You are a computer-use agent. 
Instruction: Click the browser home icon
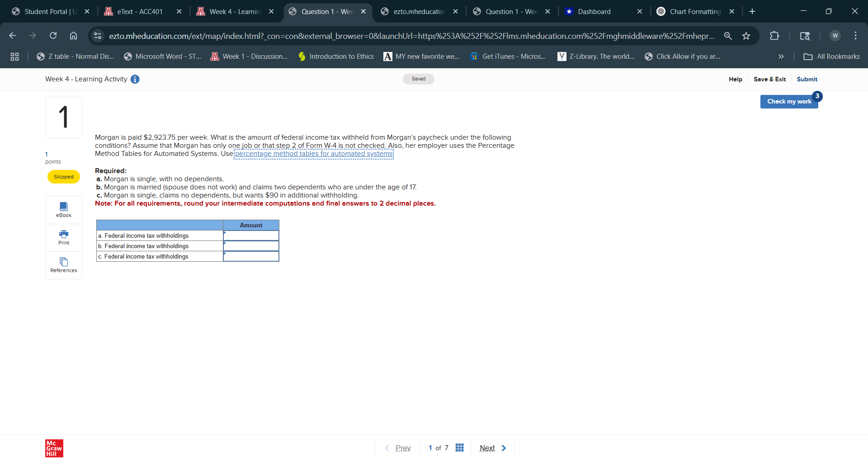tap(73, 36)
